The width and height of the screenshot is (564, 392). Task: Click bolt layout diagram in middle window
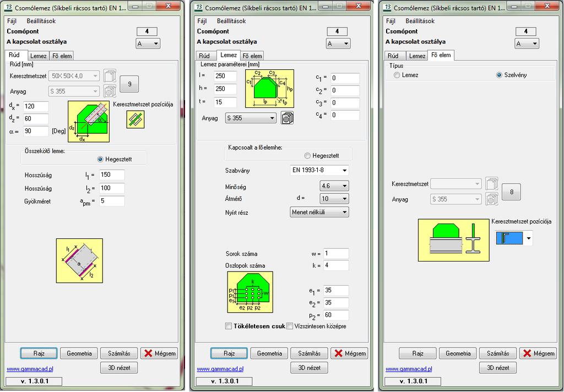pos(250,292)
